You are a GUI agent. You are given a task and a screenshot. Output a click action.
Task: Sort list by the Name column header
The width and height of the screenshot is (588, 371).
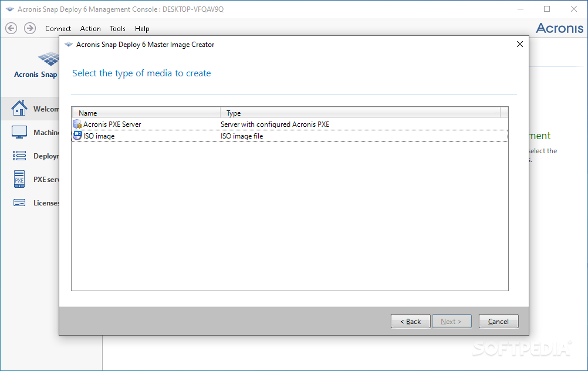pos(146,113)
